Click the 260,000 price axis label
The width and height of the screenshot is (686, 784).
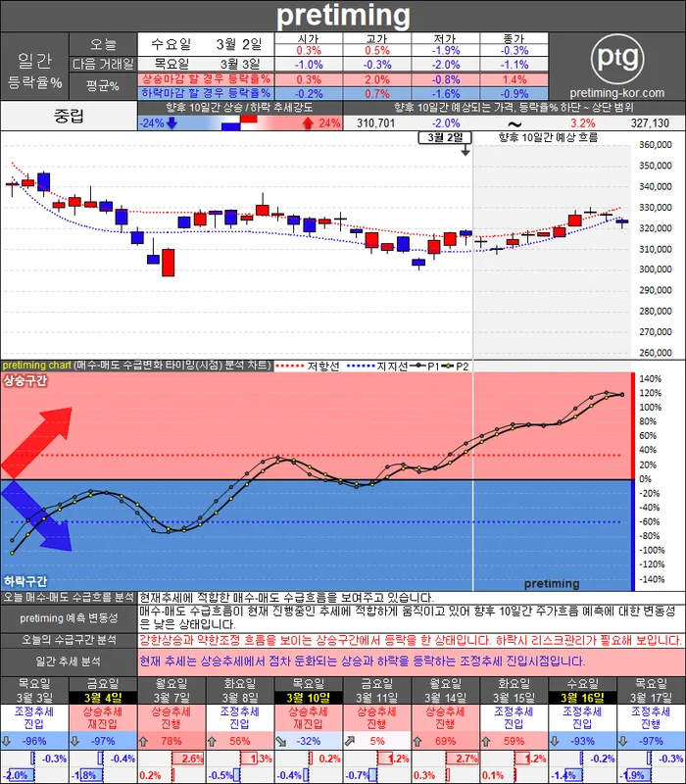(x=656, y=353)
